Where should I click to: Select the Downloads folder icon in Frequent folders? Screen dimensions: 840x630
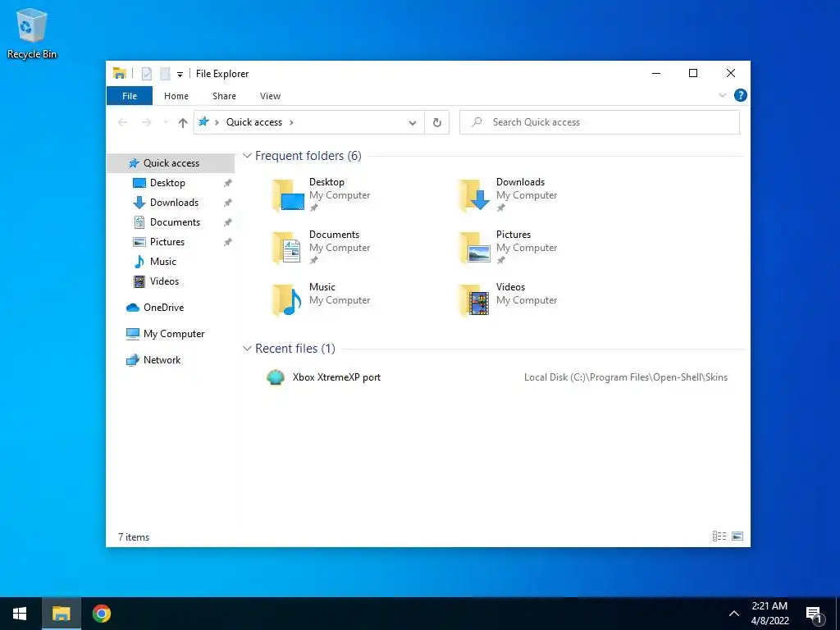475,195
